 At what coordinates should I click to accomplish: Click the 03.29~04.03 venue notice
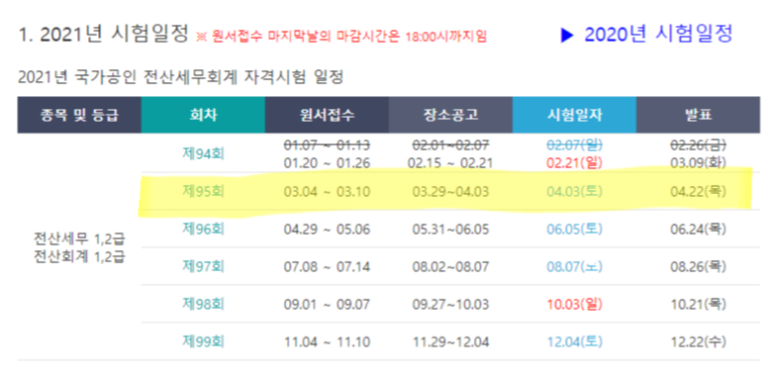(x=451, y=191)
